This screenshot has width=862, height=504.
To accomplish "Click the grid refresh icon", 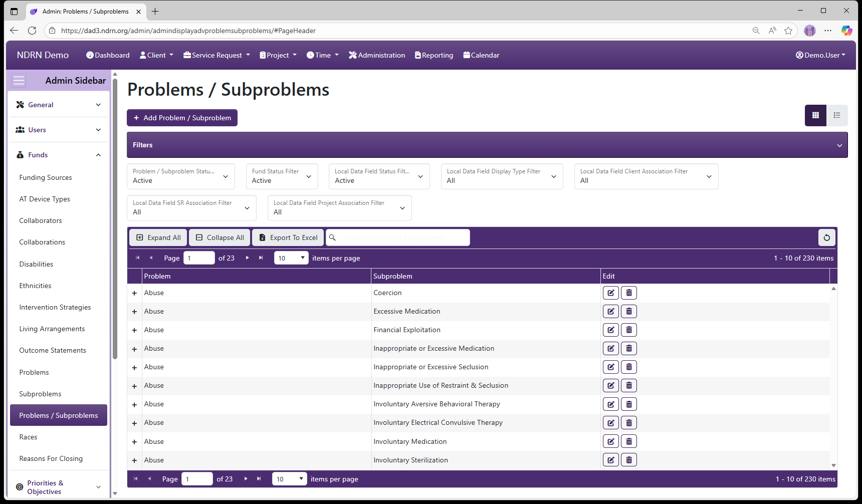I will [826, 237].
